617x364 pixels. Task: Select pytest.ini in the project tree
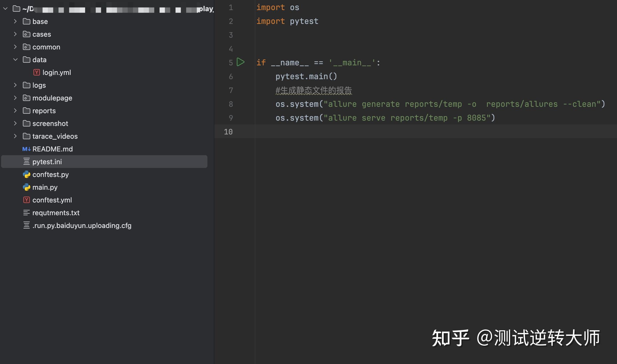[47, 162]
